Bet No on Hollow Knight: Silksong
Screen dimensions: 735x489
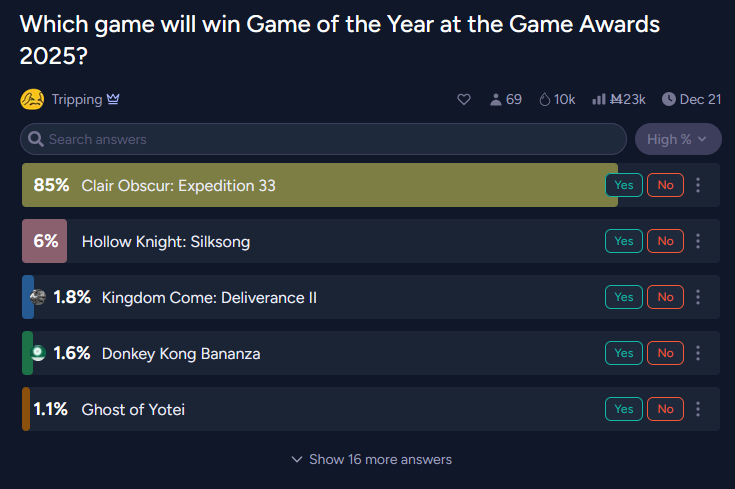pyautogui.click(x=665, y=241)
